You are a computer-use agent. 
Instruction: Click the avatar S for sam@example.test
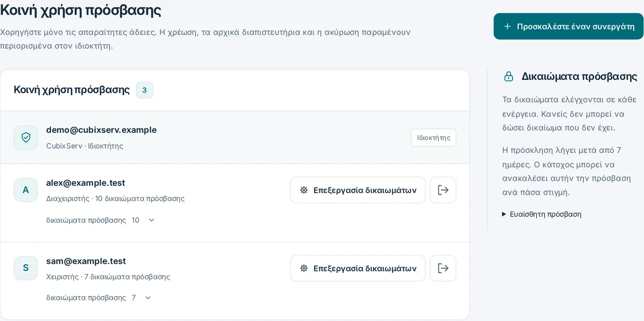26,268
